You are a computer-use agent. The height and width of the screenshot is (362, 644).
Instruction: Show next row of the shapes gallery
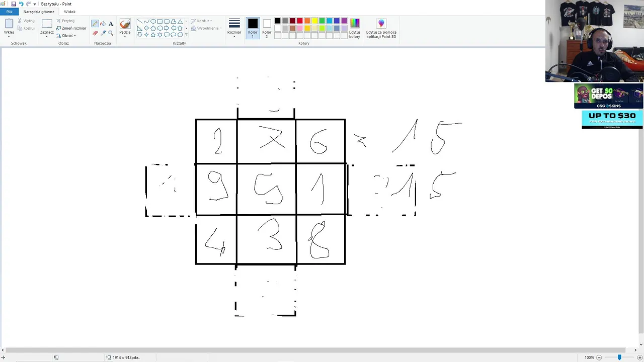tap(186, 28)
